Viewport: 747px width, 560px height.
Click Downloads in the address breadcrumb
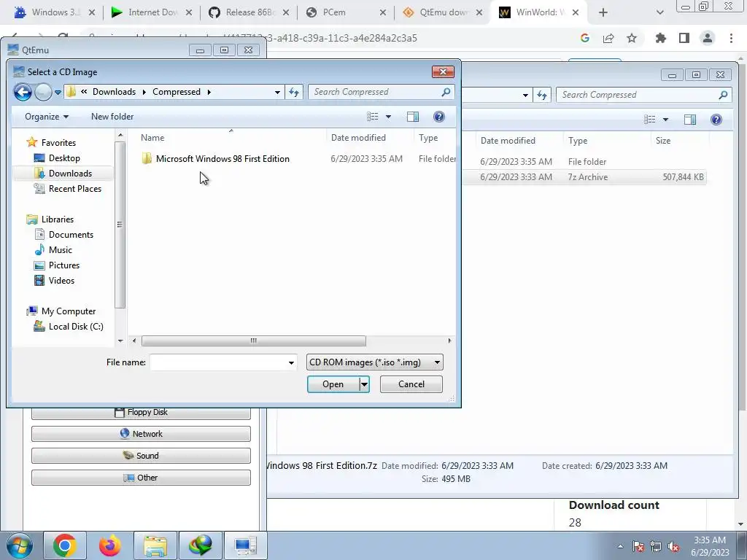point(114,92)
